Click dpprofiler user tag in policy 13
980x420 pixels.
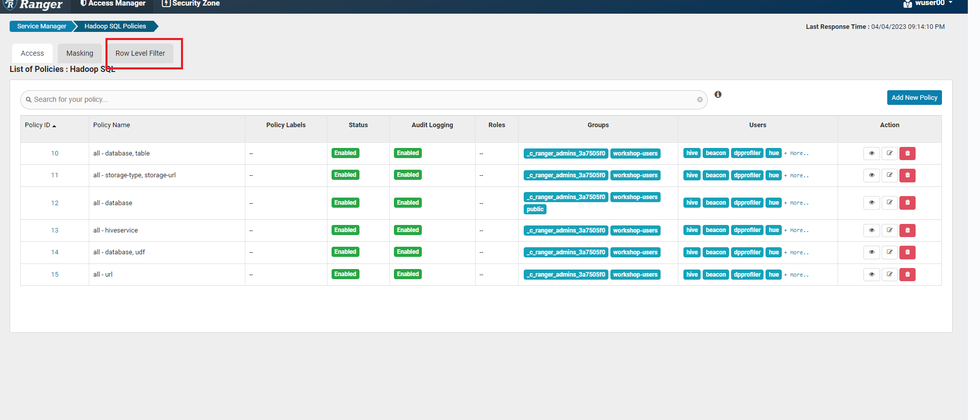(x=747, y=230)
